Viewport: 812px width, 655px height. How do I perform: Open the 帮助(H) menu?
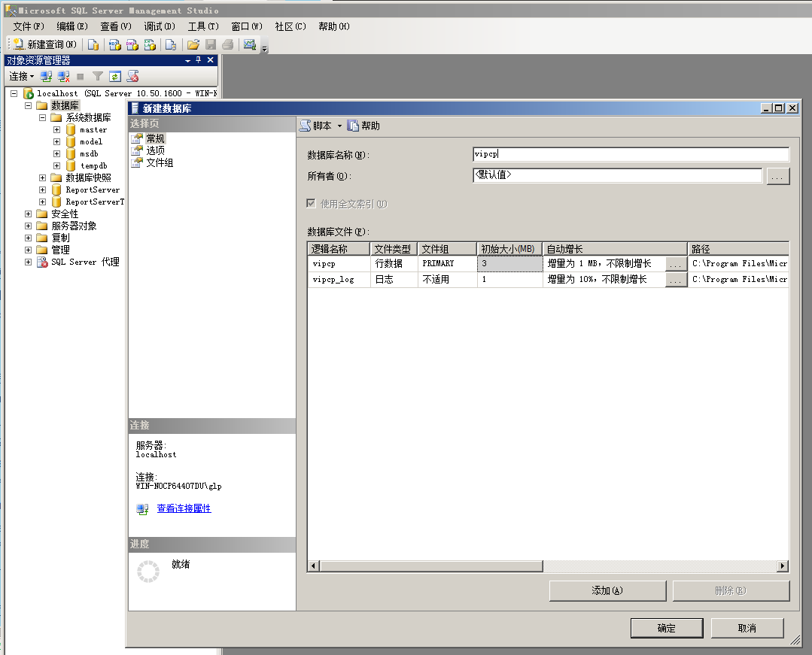[x=333, y=26]
